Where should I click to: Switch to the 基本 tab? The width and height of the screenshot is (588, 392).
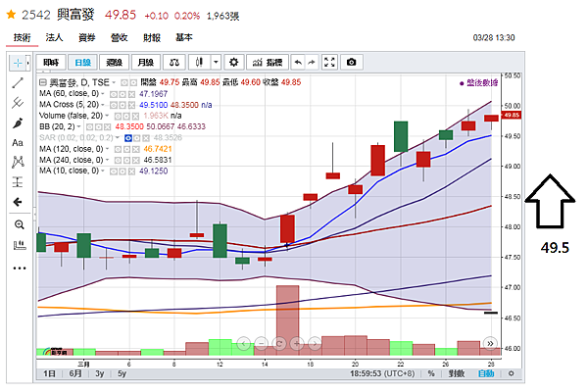(184, 37)
